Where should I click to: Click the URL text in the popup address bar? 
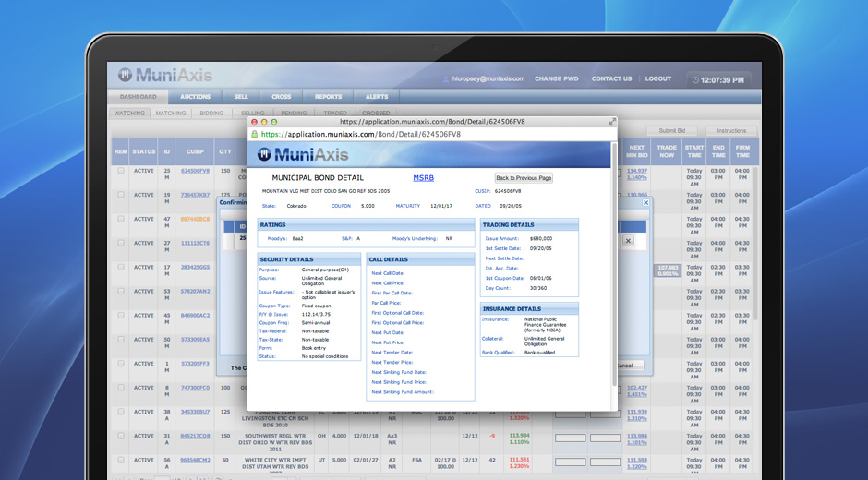pyautogui.click(x=360, y=134)
